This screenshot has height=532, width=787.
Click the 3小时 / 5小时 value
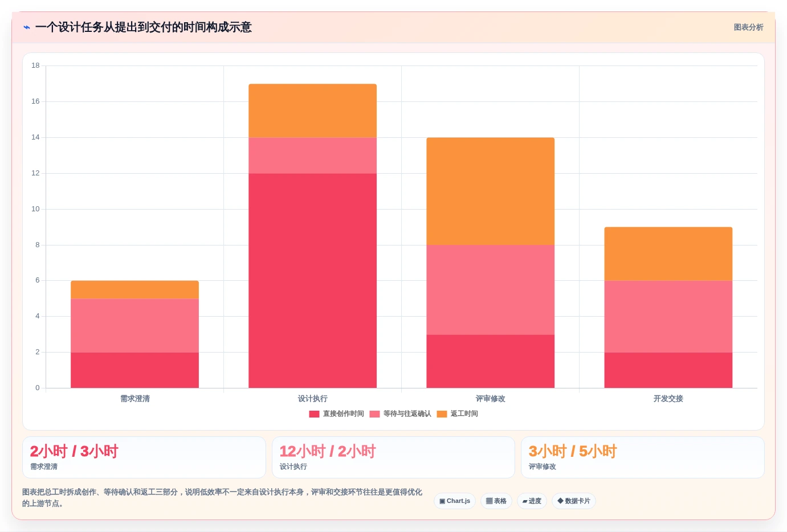click(573, 452)
